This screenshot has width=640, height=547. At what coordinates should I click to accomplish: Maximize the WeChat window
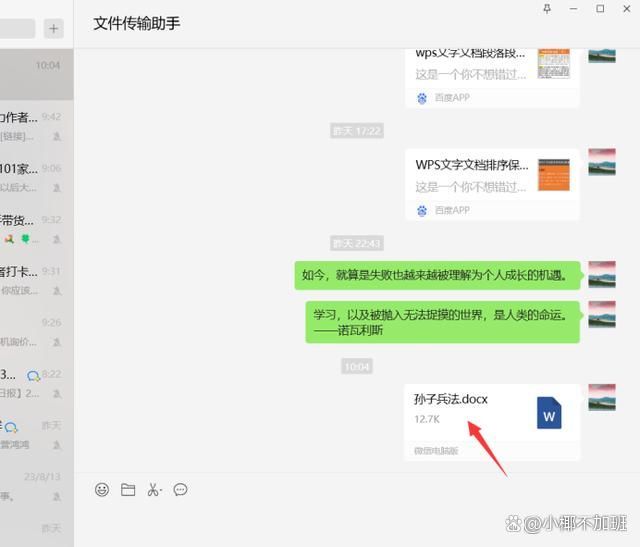(x=600, y=9)
